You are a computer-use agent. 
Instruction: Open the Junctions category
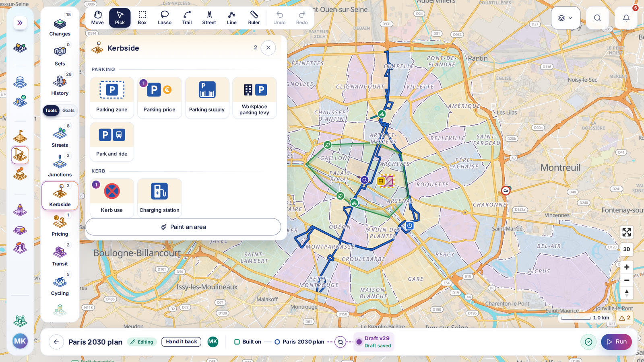pyautogui.click(x=60, y=166)
